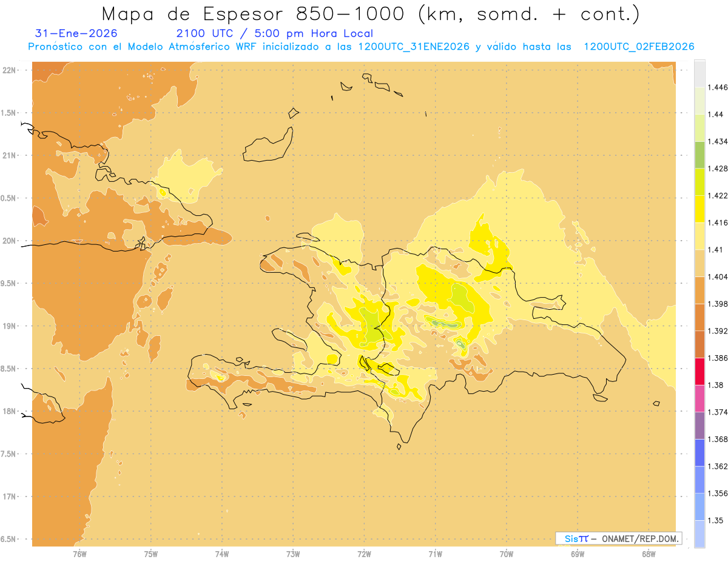Select the '72W' longitude label

[x=364, y=554]
